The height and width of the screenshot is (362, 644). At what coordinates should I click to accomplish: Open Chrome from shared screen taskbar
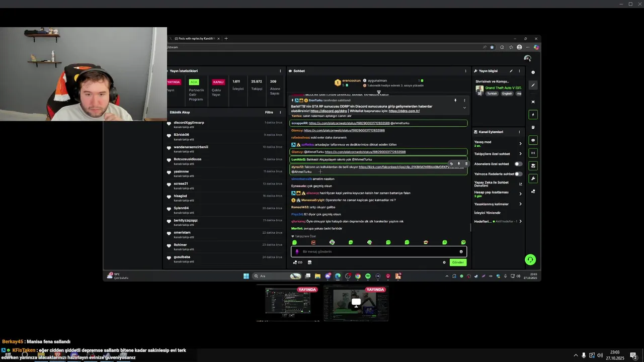[358, 276]
